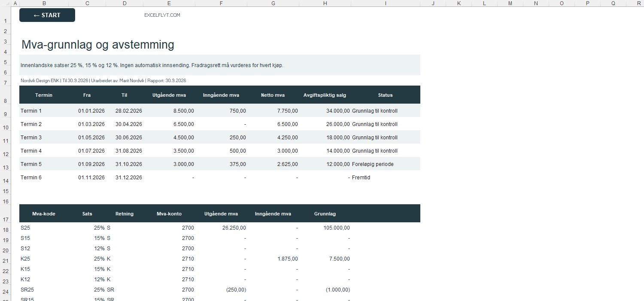Select column E header
This screenshot has width=644, height=301.
pos(169,3)
